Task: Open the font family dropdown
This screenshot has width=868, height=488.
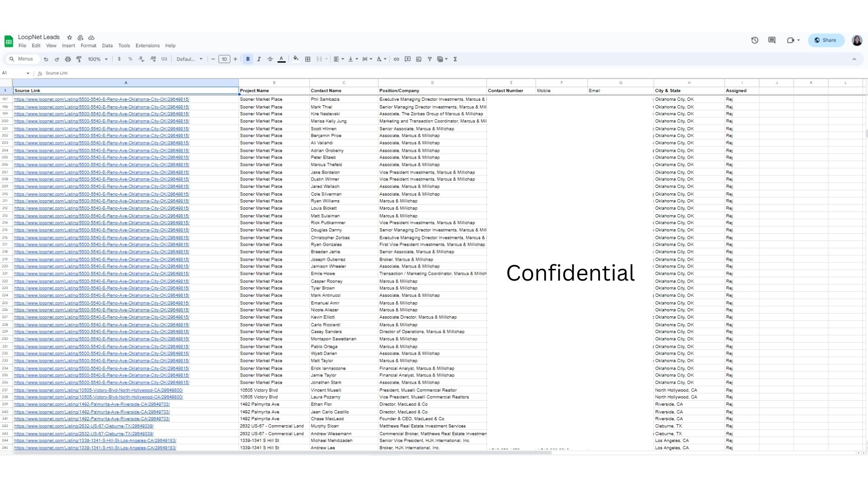Action: (189, 59)
